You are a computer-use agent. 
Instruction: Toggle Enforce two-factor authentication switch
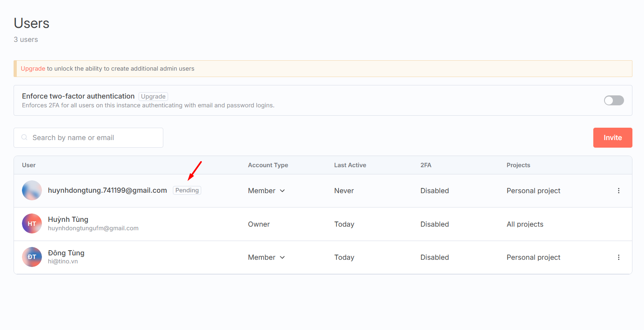[614, 100]
